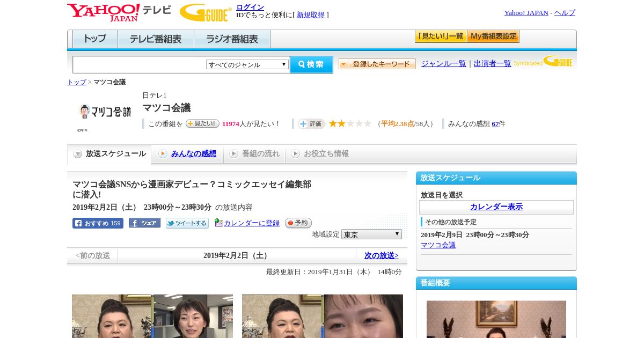Open the 出演者一覧 link
This screenshot has width=644, height=338.
click(493, 63)
